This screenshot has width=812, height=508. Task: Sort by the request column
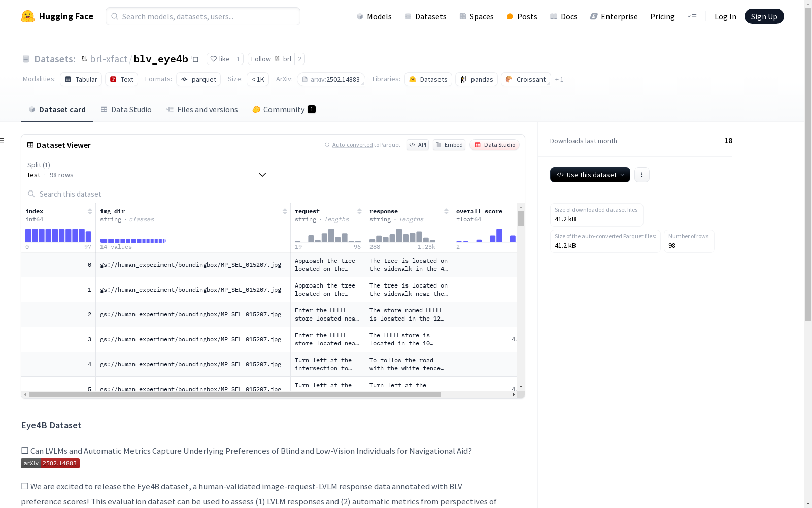(x=359, y=211)
